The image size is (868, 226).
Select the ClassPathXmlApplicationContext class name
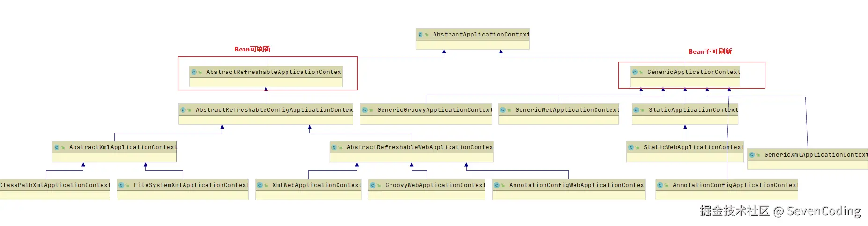click(55, 185)
